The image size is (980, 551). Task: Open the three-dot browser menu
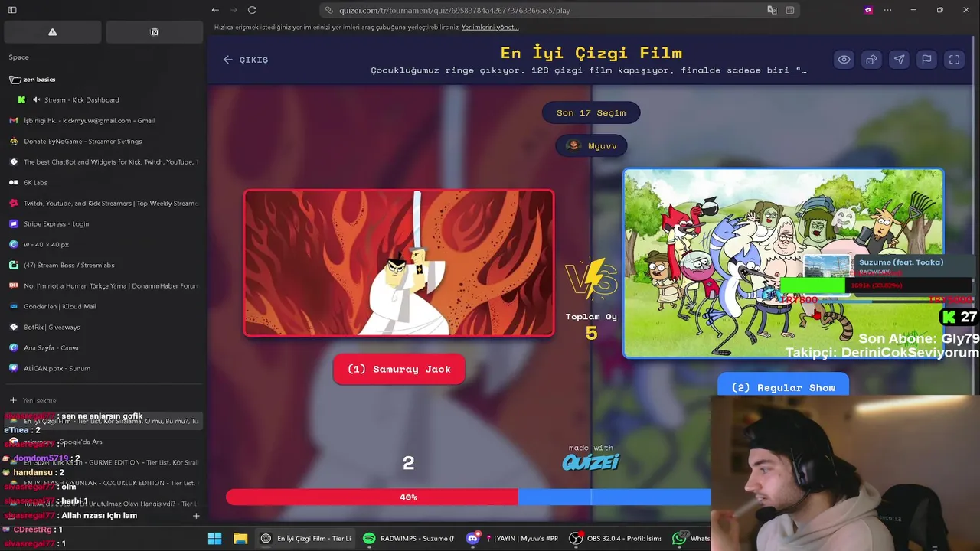pyautogui.click(x=887, y=10)
